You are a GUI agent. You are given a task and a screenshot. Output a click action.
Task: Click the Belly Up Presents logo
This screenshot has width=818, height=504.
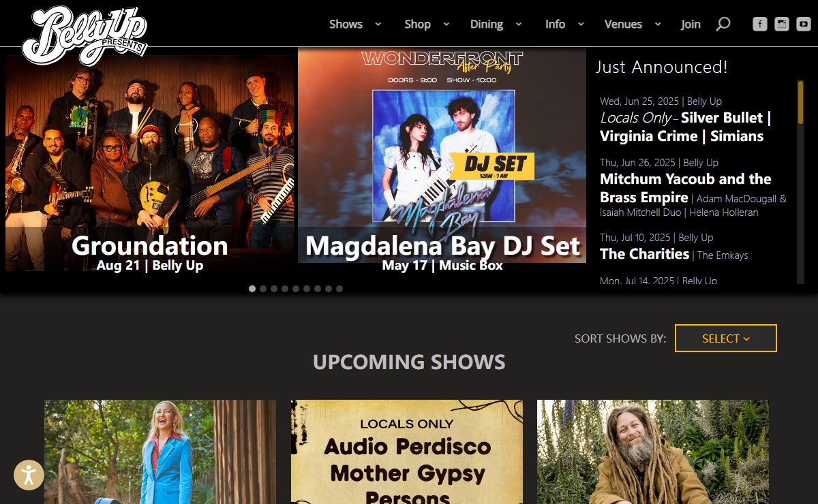point(85,34)
